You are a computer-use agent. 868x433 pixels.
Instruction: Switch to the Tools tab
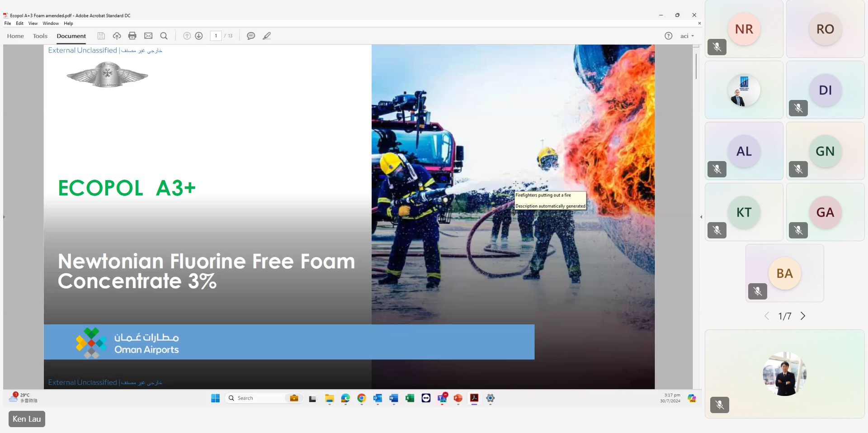(x=40, y=36)
